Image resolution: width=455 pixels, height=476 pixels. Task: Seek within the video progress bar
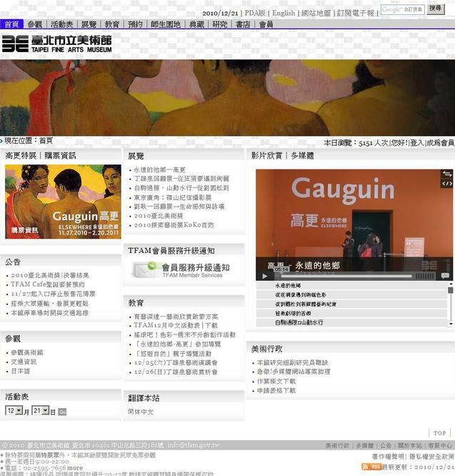click(346, 276)
